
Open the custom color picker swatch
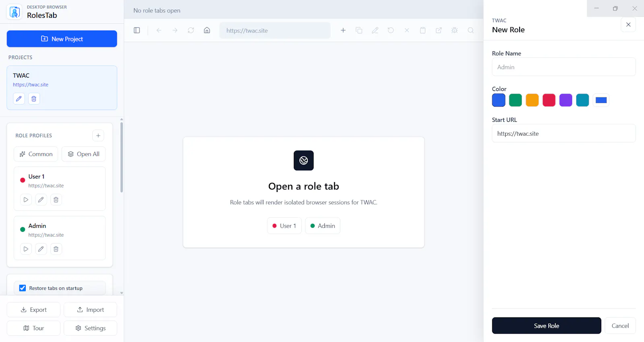point(601,100)
